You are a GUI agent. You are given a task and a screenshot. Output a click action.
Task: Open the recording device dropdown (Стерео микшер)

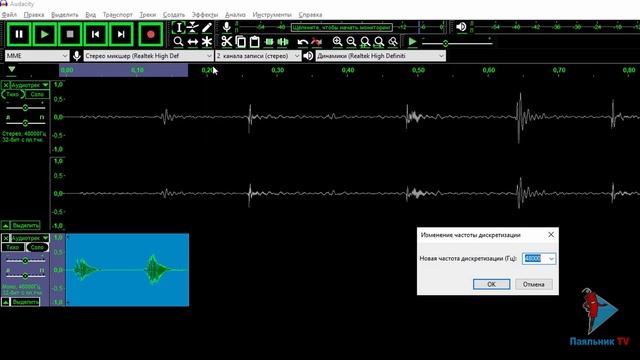pyautogui.click(x=149, y=56)
